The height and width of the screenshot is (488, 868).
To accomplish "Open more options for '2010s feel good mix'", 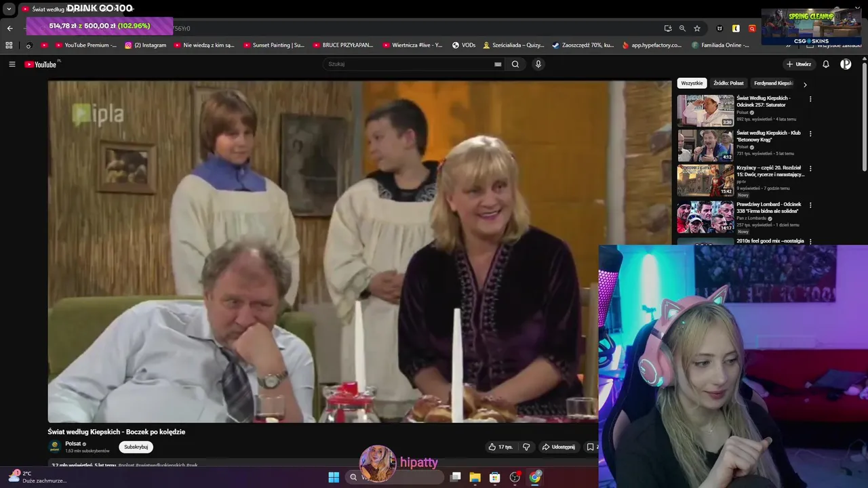I will 810,241.
